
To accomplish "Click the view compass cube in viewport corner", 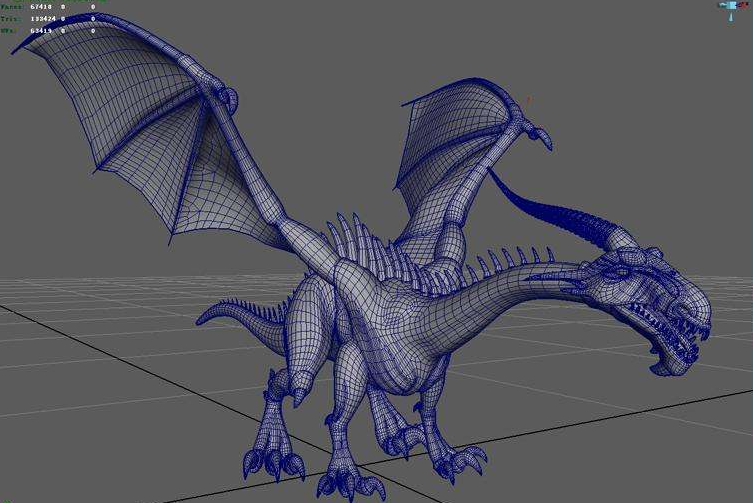I will 733,6.
